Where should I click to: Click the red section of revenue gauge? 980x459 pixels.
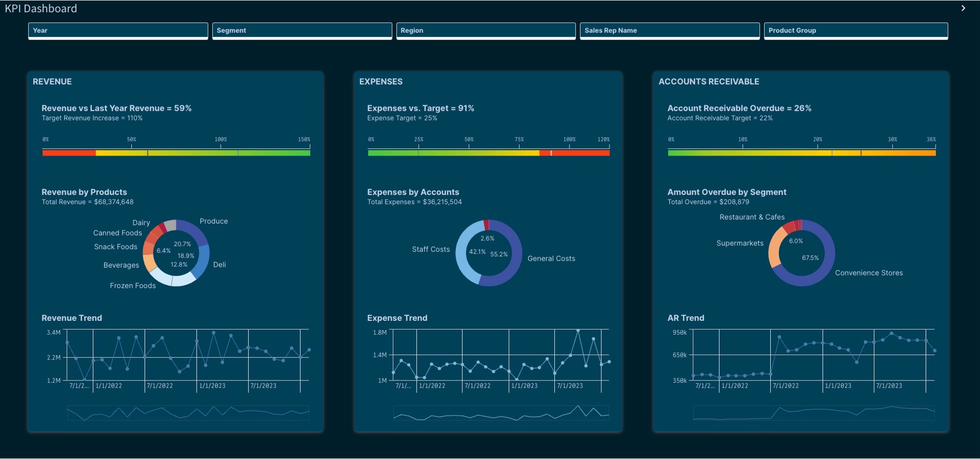(x=69, y=153)
